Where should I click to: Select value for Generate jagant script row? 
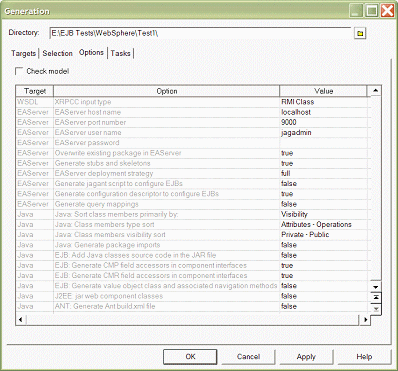click(323, 184)
